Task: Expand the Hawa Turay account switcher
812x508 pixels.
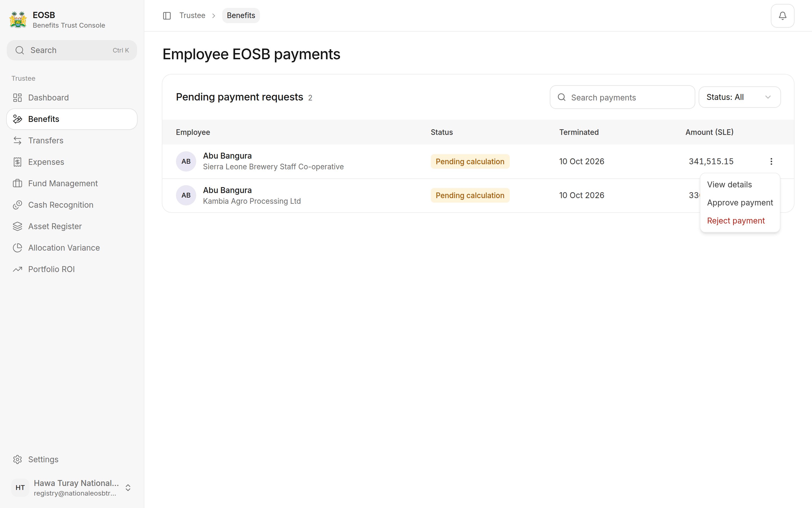Action: pyautogui.click(x=128, y=488)
